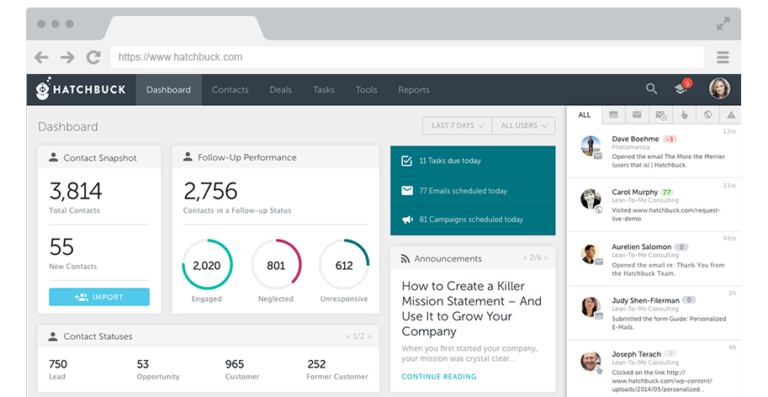Viewport: 768px width, 397px height.
Task: Open the search magnifier icon
Action: click(x=651, y=89)
